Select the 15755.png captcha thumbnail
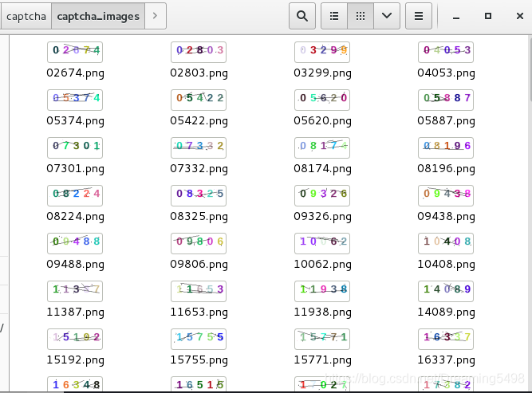The width and height of the screenshot is (532, 393). click(x=199, y=339)
